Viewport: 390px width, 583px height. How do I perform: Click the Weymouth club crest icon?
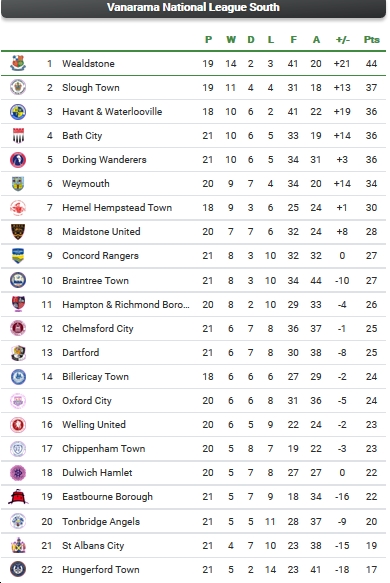tap(18, 184)
